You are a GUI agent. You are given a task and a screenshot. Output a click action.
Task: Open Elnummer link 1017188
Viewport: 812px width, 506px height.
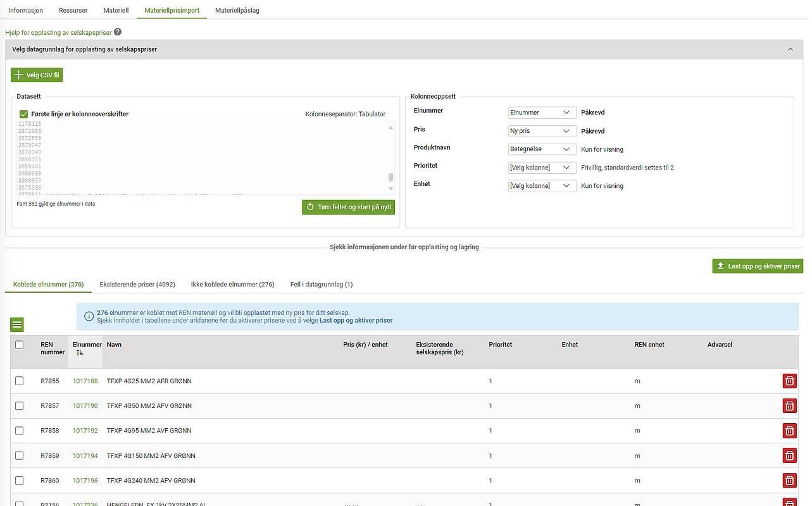coord(85,381)
